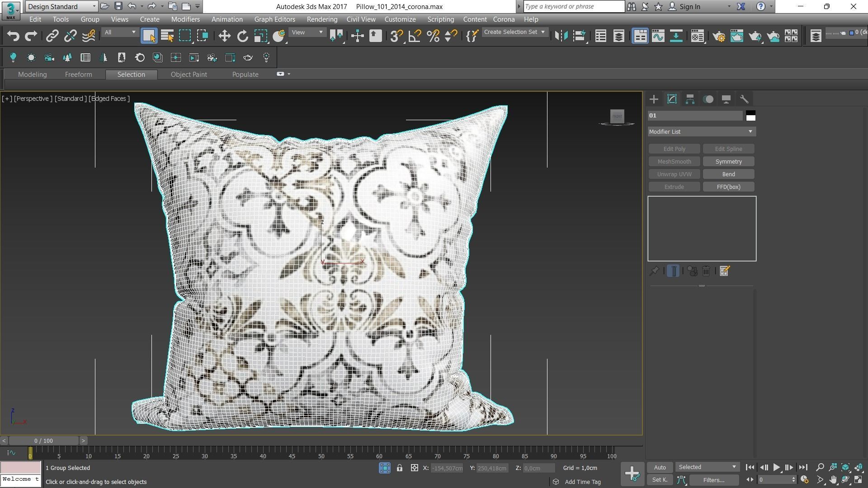Image resolution: width=868 pixels, height=488 pixels.
Task: Click the Filters... button
Action: tap(714, 480)
